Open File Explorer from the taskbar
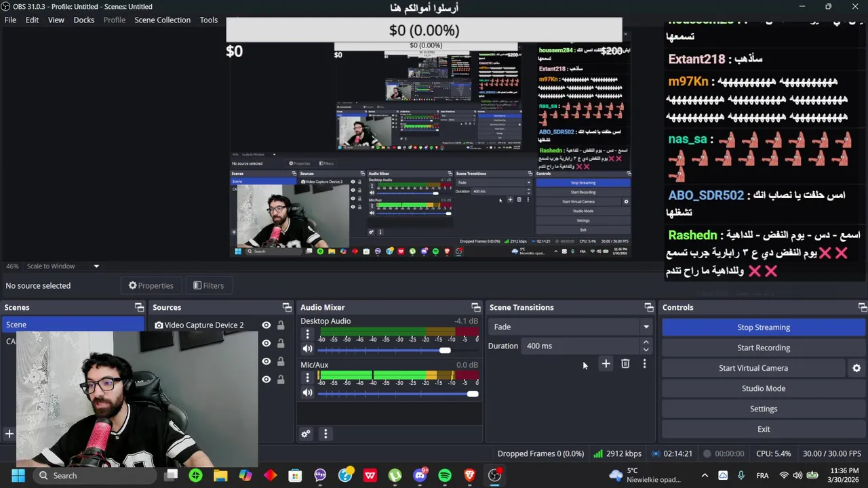This screenshot has height=488, width=868. pos(220,476)
